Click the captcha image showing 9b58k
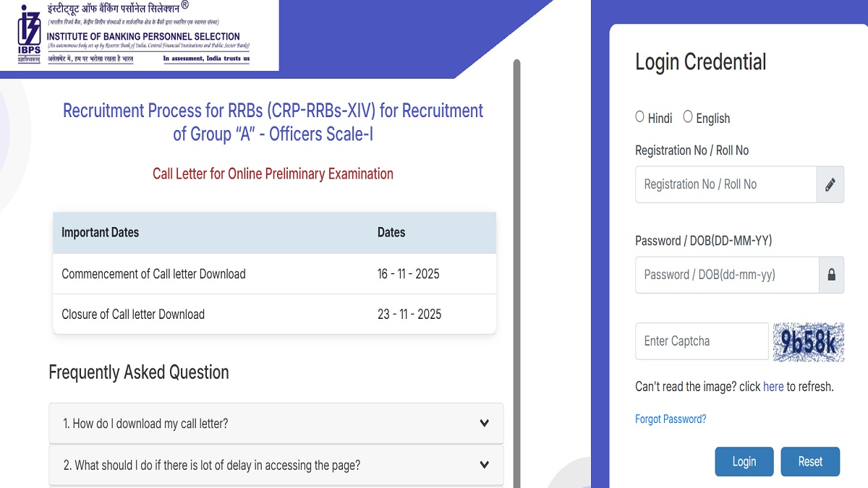 [x=809, y=341]
